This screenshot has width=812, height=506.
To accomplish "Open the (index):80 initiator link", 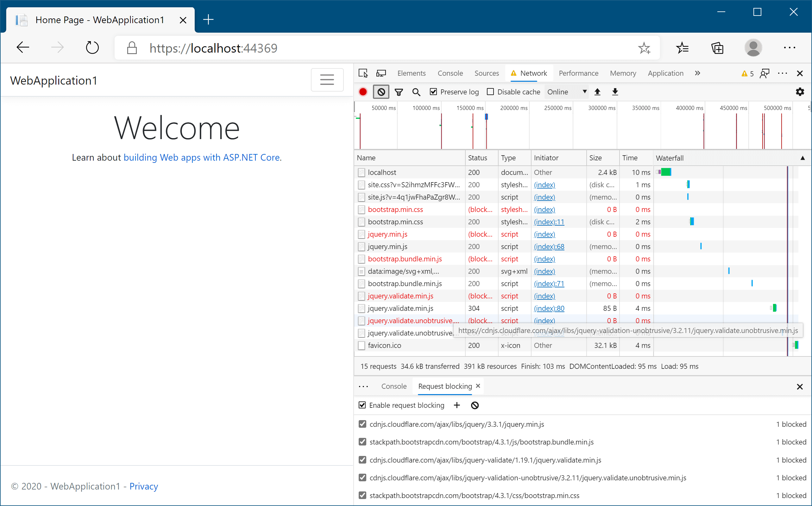I will click(549, 308).
